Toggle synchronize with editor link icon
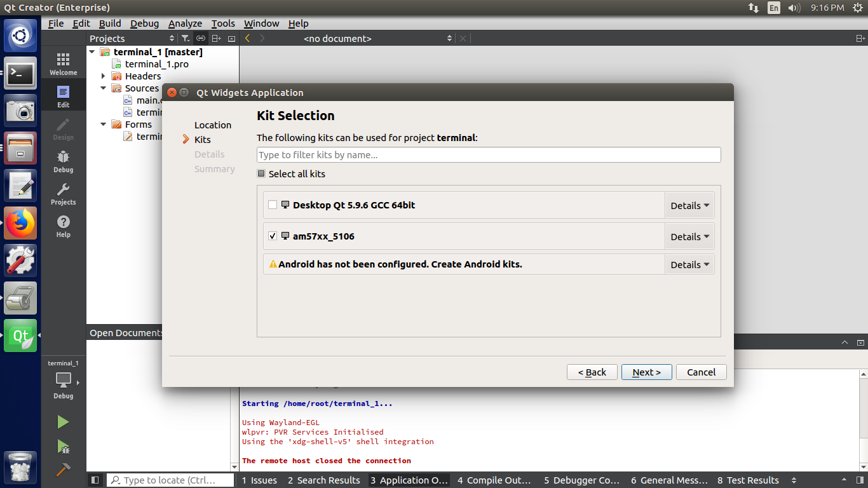The image size is (868, 488). [200, 39]
